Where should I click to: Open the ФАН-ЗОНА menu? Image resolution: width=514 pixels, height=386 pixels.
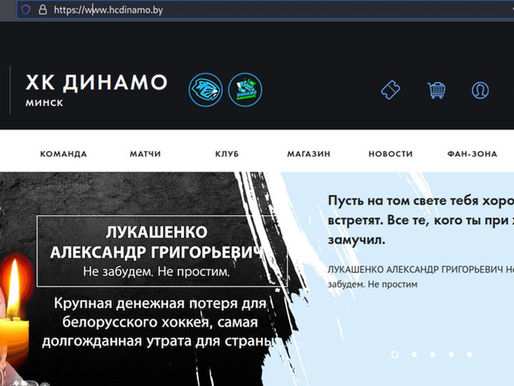click(x=472, y=154)
